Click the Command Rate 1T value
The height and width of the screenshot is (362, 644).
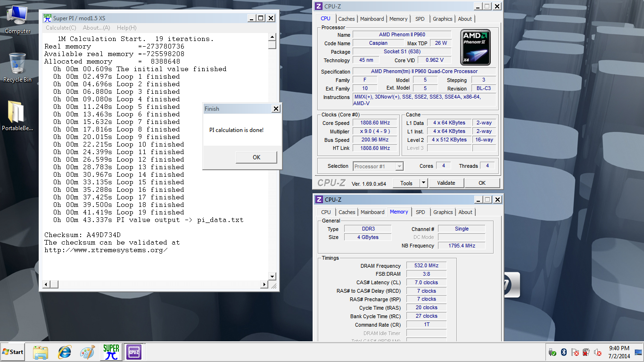(x=426, y=324)
